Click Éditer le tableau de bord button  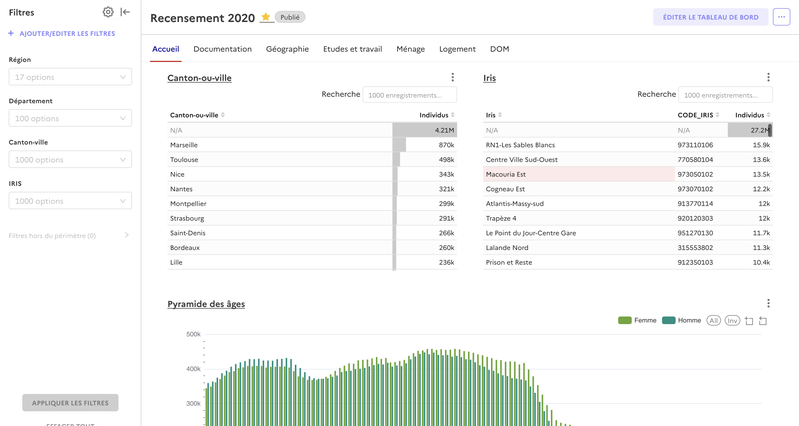710,17
